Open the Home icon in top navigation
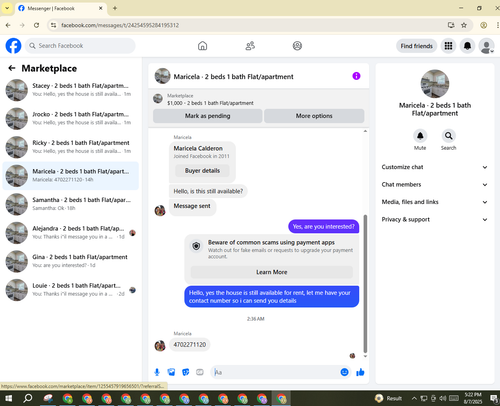 coord(202,46)
